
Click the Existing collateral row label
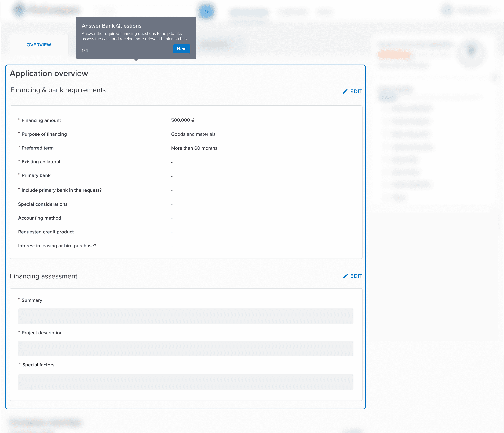click(x=41, y=162)
